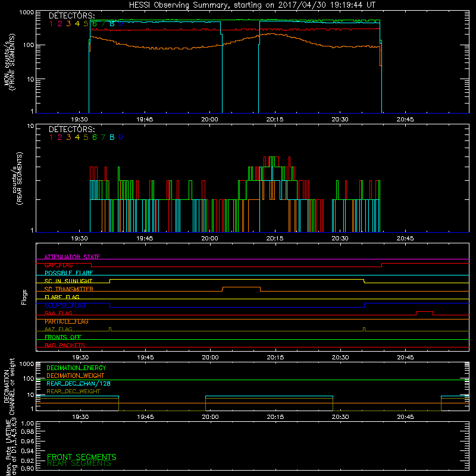Click the SAA_FLAG label
This screenshot has height=476, width=476.
[x=58, y=314]
